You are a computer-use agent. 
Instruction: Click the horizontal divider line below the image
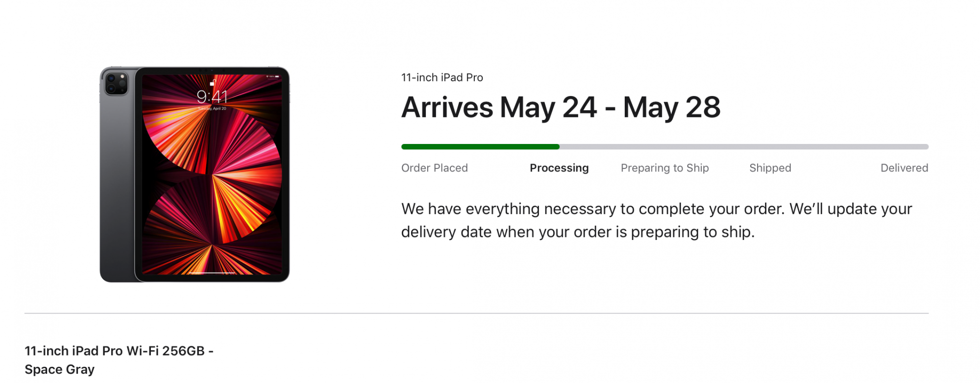click(x=476, y=313)
